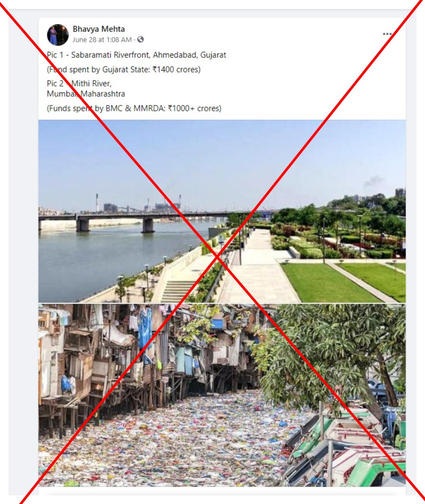Open the post options three-dot menu

tap(387, 34)
